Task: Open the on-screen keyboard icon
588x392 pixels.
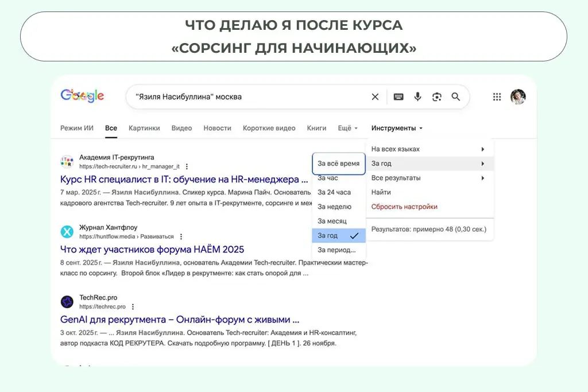Action: tap(399, 96)
